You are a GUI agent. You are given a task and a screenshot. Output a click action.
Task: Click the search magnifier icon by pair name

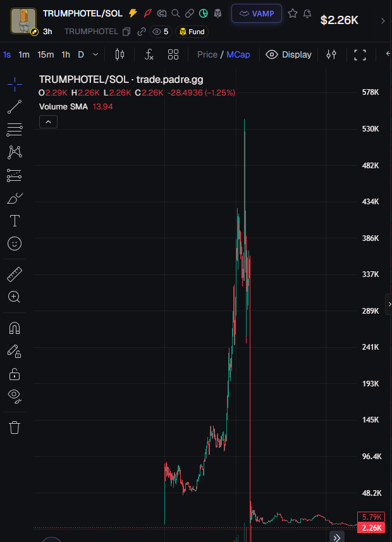[x=176, y=13]
